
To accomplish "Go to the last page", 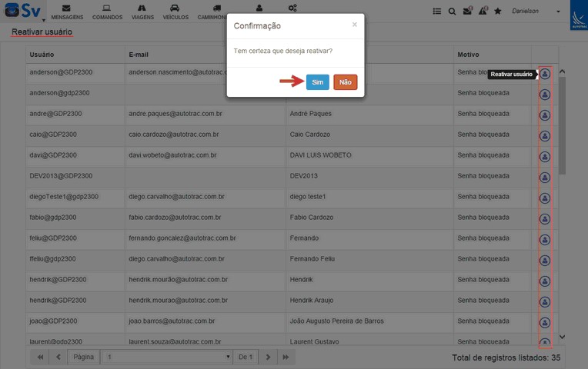I will 286,357.
